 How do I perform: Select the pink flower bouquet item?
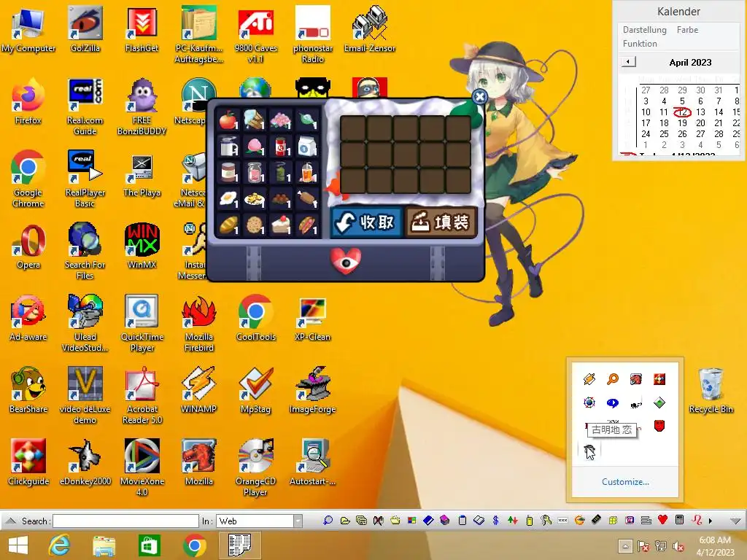pyautogui.click(x=281, y=120)
